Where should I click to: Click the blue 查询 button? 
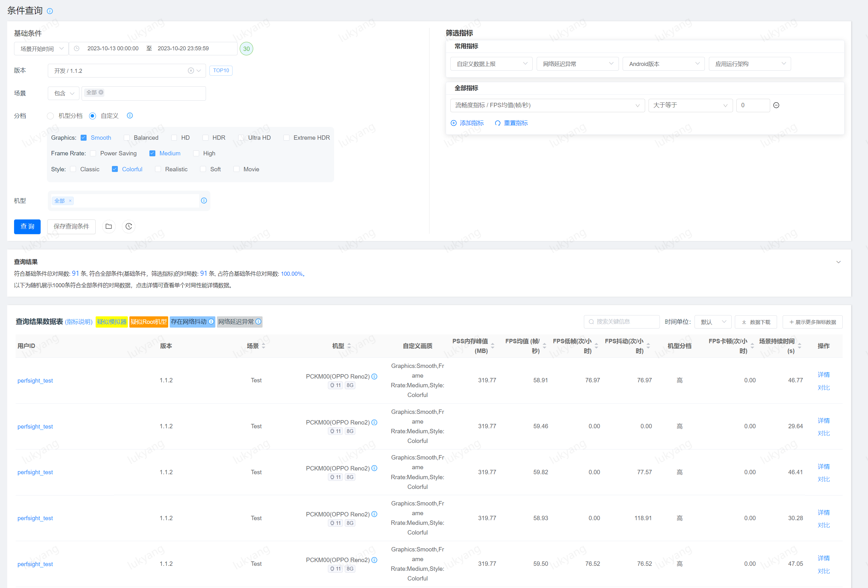pyautogui.click(x=27, y=226)
